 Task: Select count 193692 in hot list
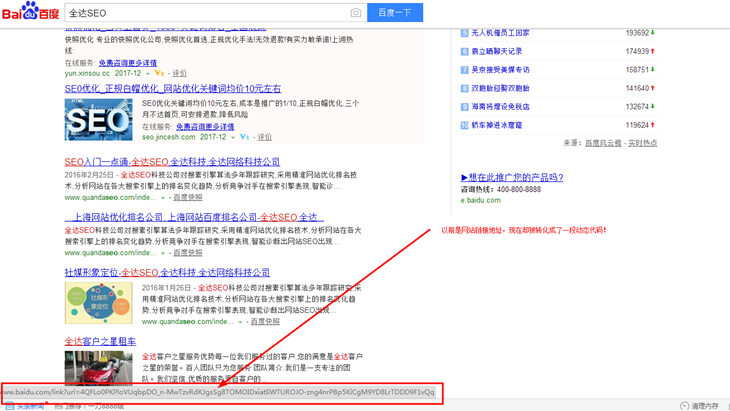tap(637, 33)
